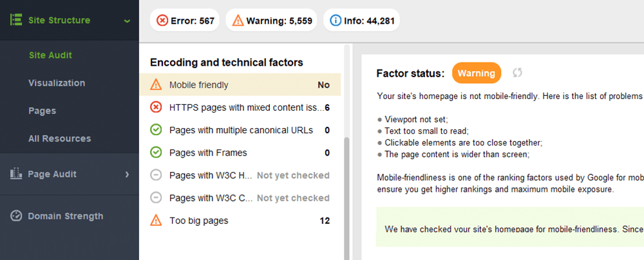
Task: Click the error icon for HTTPS mixed content
Action: coord(156,107)
